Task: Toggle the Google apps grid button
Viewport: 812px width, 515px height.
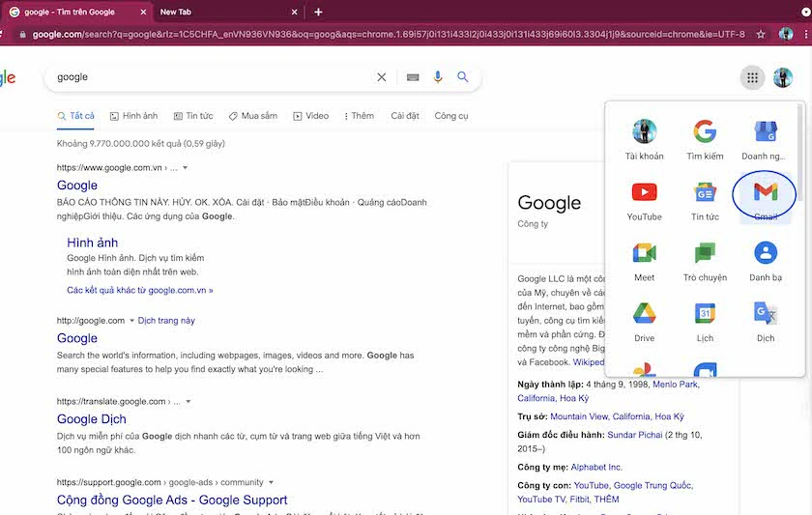Action: 752,77
